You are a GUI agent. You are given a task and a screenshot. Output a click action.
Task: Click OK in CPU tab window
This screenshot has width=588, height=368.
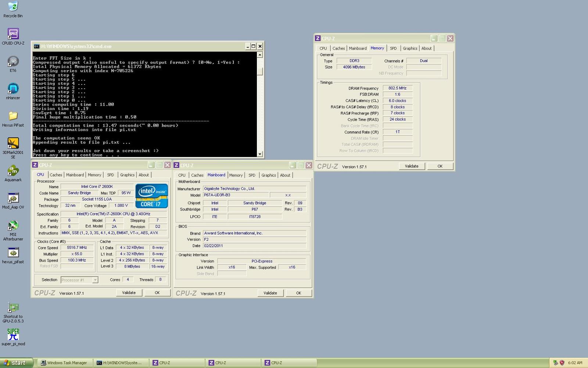(x=157, y=293)
